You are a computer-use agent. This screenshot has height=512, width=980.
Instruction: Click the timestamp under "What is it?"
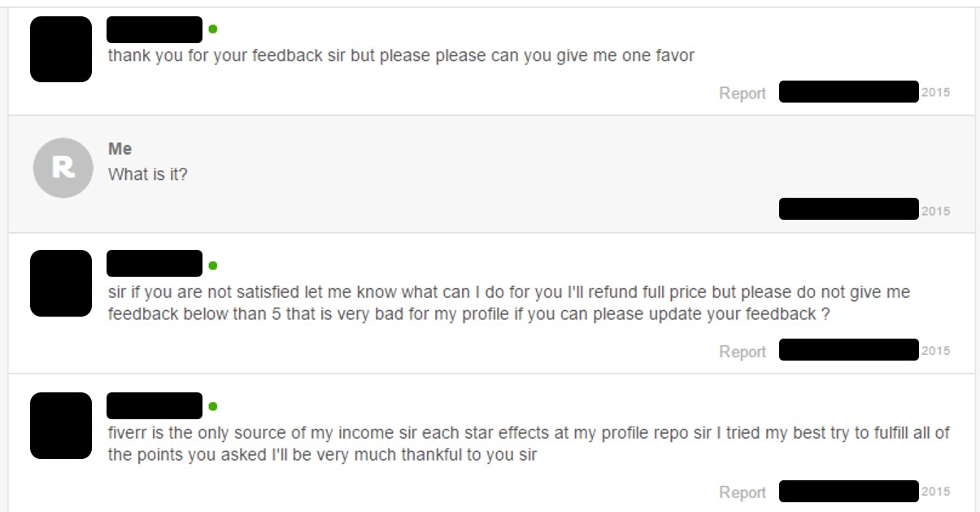pyautogui.click(x=864, y=209)
